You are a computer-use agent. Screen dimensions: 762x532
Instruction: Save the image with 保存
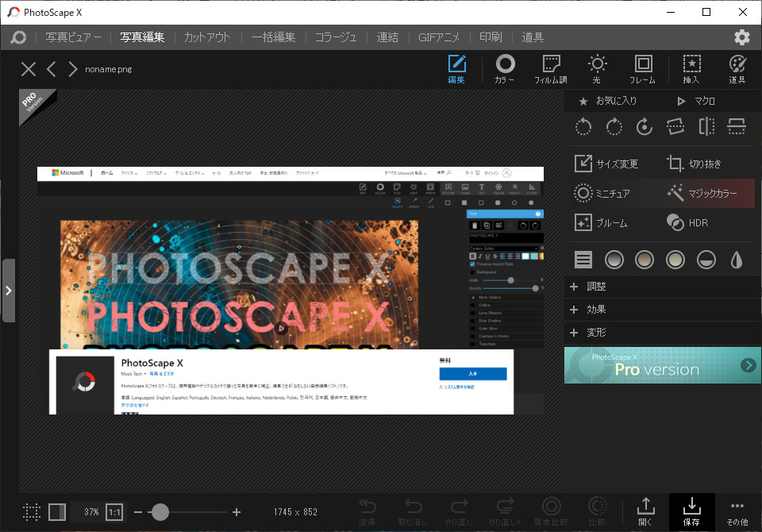[x=691, y=511]
